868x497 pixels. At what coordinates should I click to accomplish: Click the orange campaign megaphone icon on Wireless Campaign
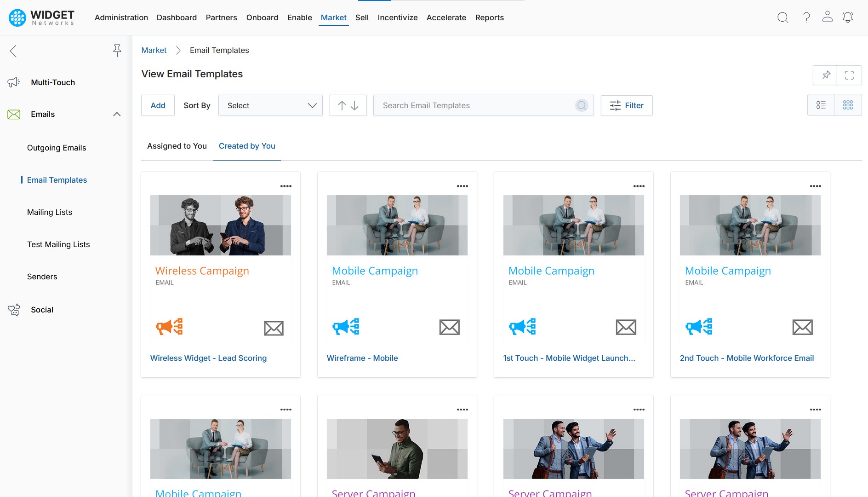click(169, 327)
